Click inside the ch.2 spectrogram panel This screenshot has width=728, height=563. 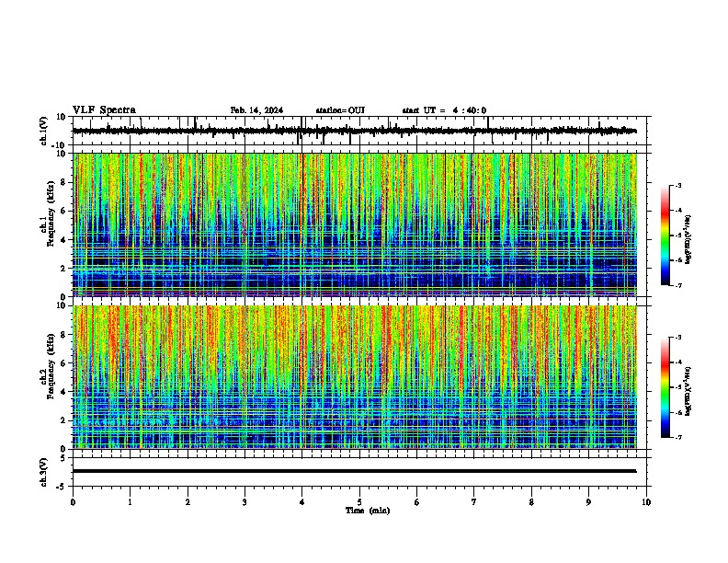pos(355,377)
